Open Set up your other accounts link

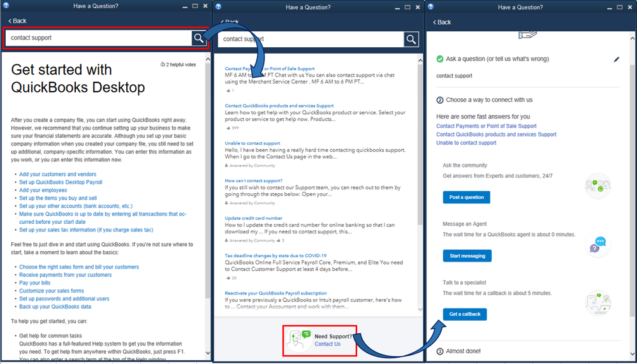click(76, 206)
